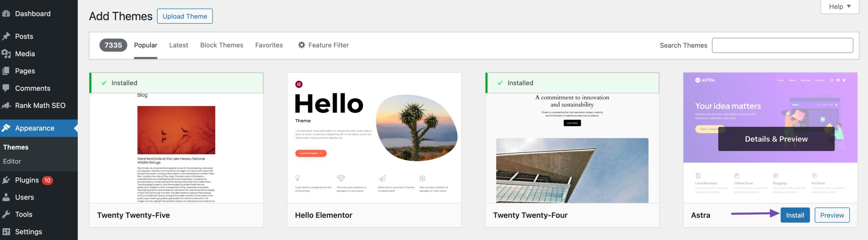
Task: Open the Feature Filter
Action: [x=323, y=45]
